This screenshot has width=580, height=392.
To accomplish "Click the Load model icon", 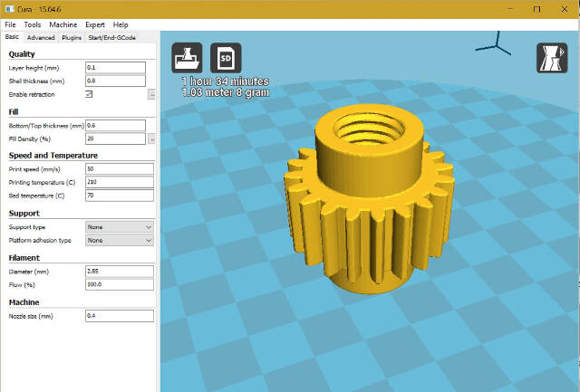I will pyautogui.click(x=187, y=58).
